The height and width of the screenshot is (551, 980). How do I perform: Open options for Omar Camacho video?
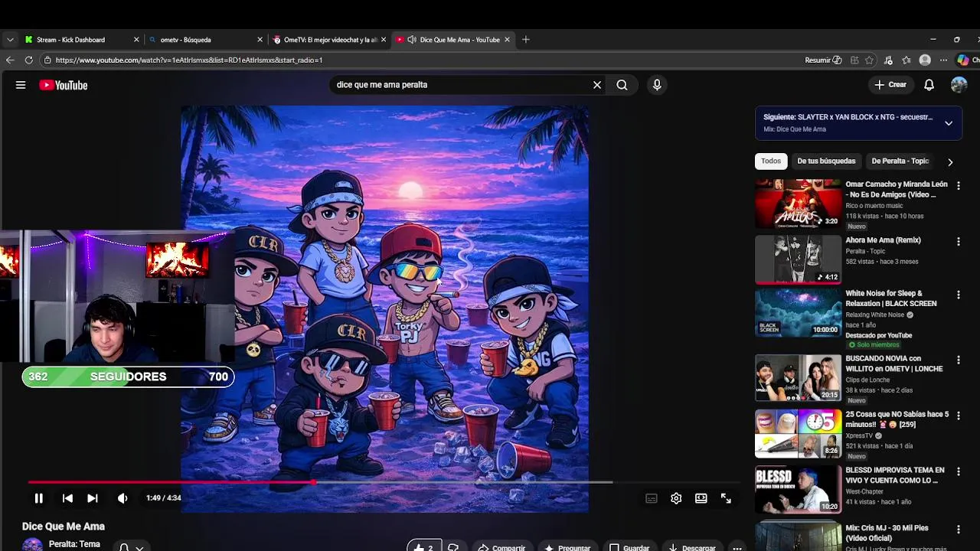click(x=958, y=186)
